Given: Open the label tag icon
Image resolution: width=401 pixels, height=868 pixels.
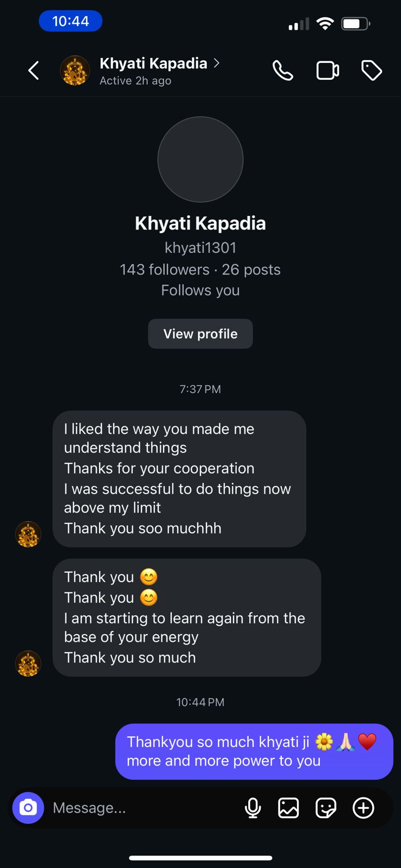Looking at the screenshot, I should pos(372,71).
